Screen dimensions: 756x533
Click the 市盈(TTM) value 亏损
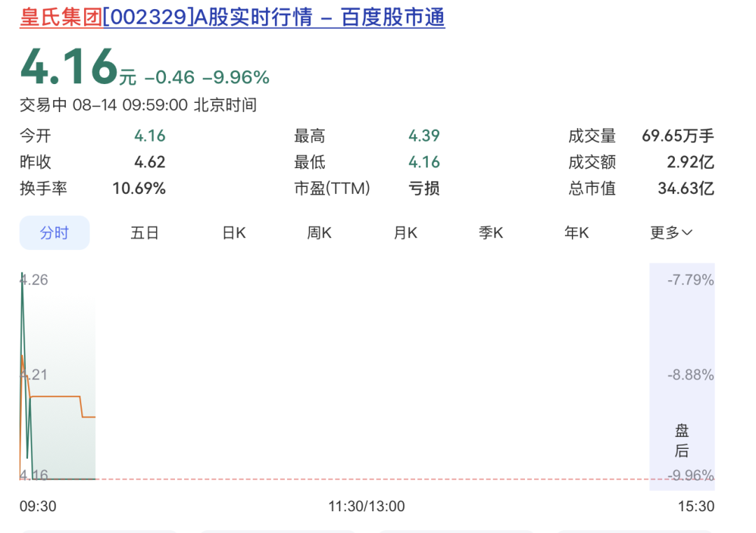[423, 188]
